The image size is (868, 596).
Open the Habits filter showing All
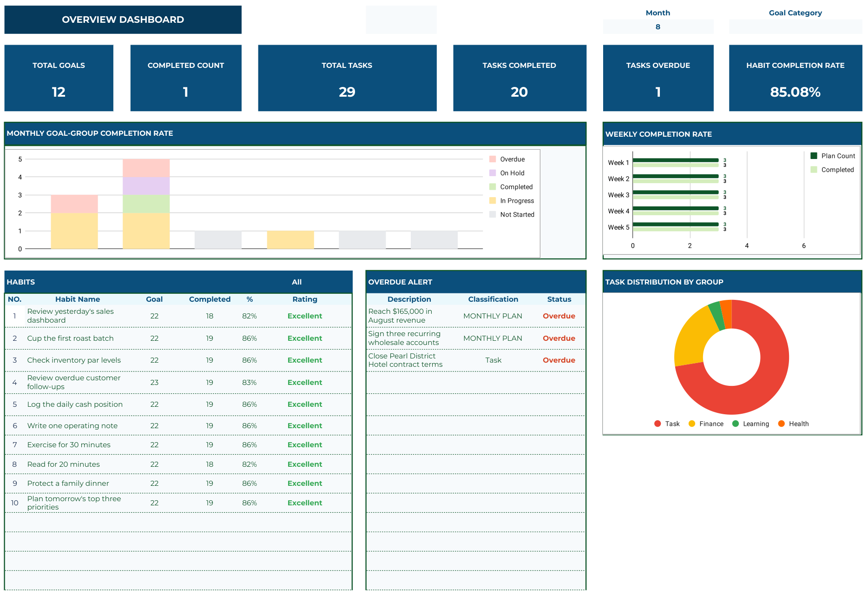296,282
